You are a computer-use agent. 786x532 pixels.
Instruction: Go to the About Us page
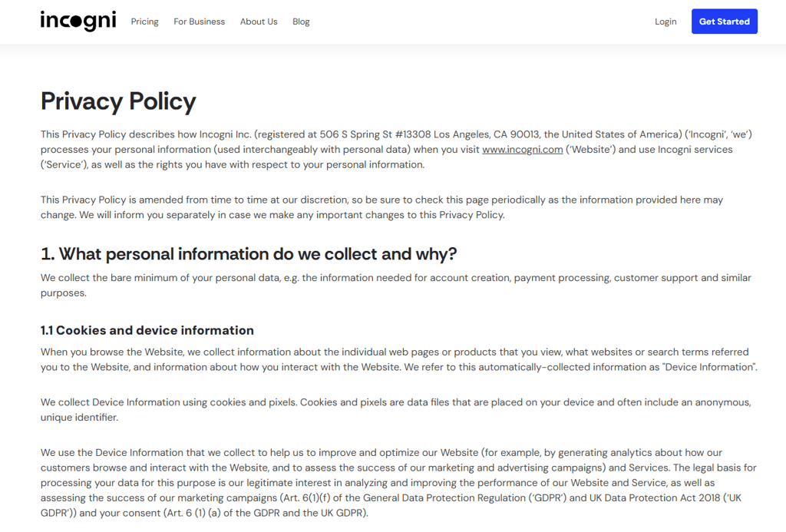[259, 21]
